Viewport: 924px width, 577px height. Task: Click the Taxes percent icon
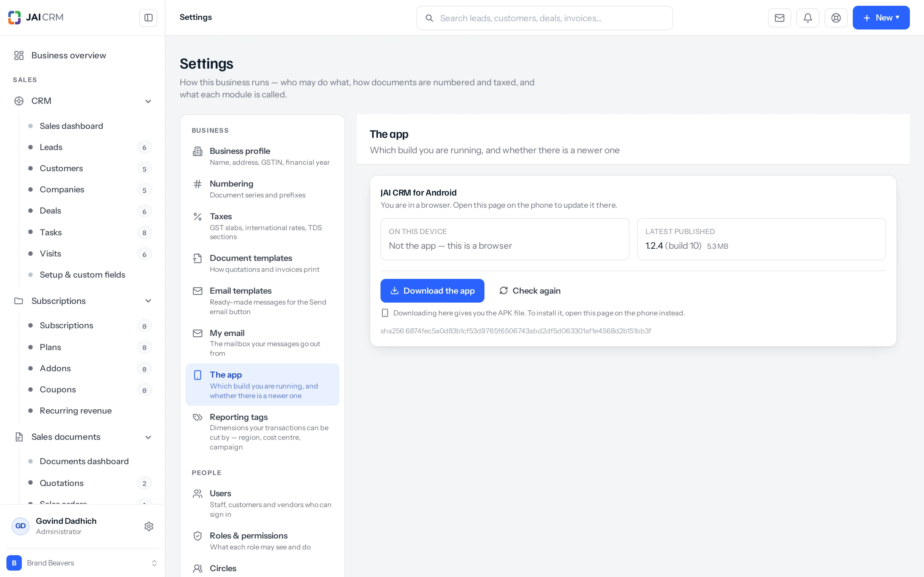(197, 217)
